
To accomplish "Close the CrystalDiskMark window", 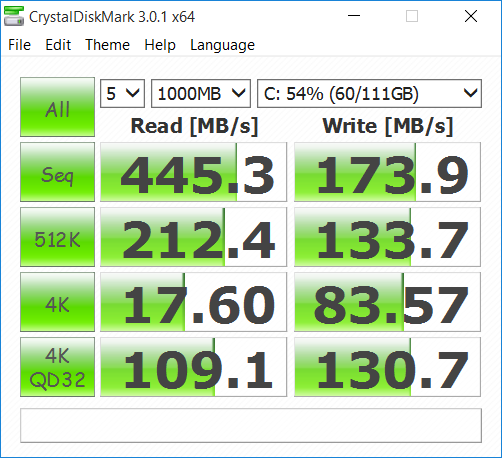I will [471, 16].
